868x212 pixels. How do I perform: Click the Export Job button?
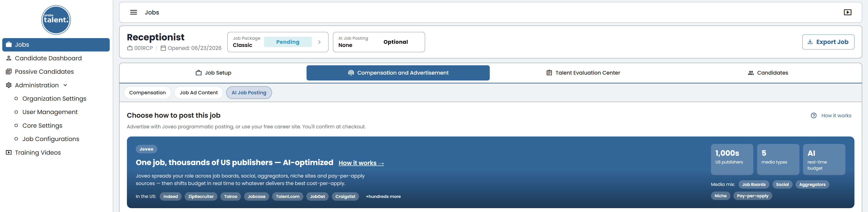[x=828, y=42]
